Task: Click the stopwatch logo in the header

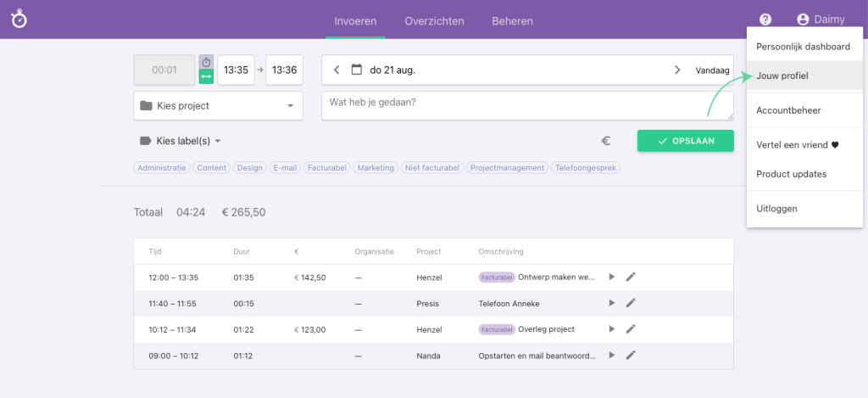Action: point(19,19)
